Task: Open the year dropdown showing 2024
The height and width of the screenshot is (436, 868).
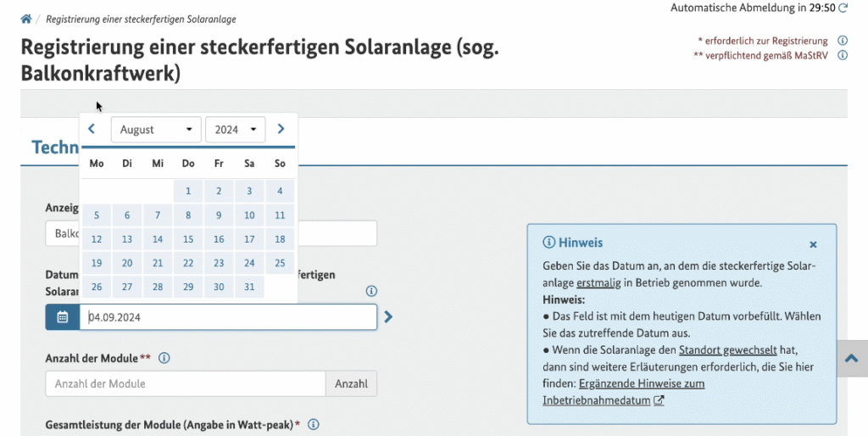Action: [236, 130]
